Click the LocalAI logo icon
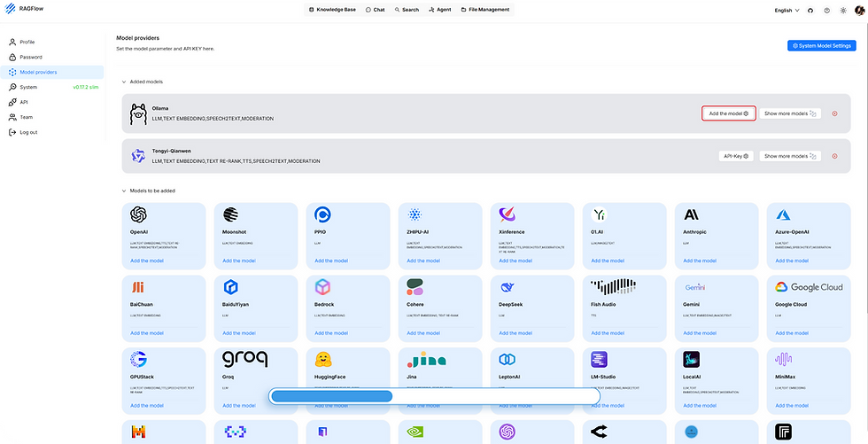This screenshot has width=868, height=444. pos(692,359)
